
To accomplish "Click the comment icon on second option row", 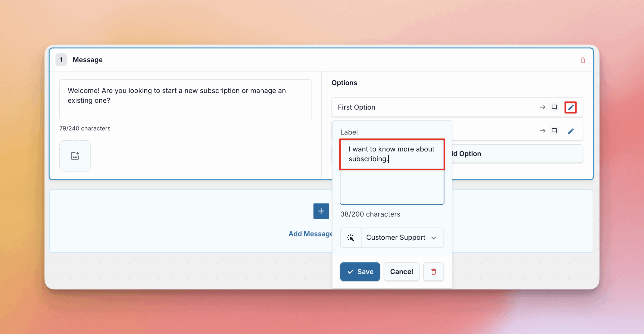I will pos(554,131).
